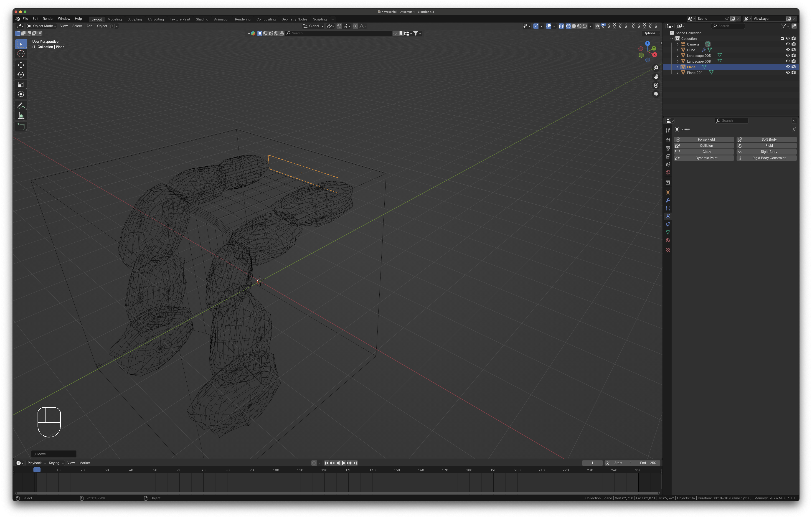Click the timeline horizontal scrollbar

337,493
